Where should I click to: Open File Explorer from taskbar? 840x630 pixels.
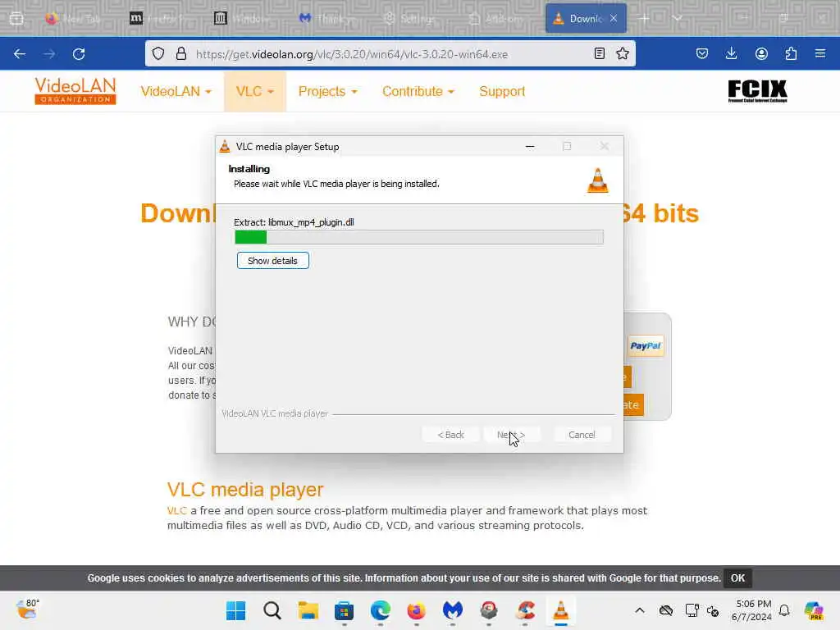point(308,610)
